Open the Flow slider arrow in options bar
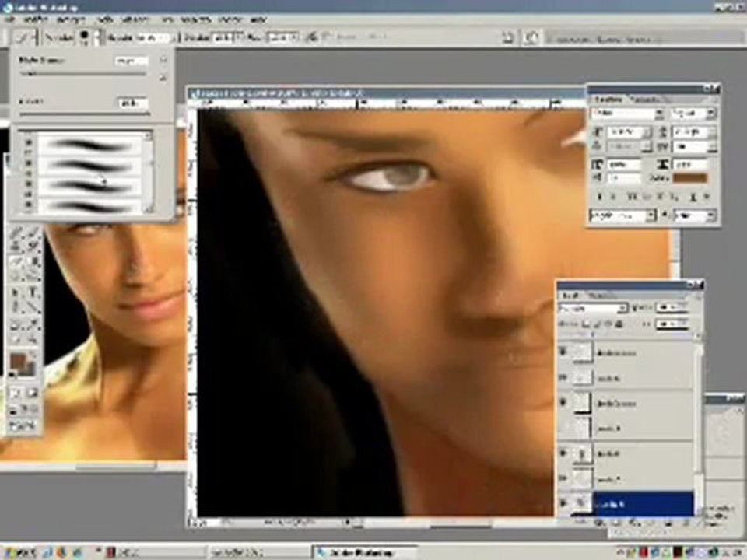747x560 pixels. (x=295, y=37)
